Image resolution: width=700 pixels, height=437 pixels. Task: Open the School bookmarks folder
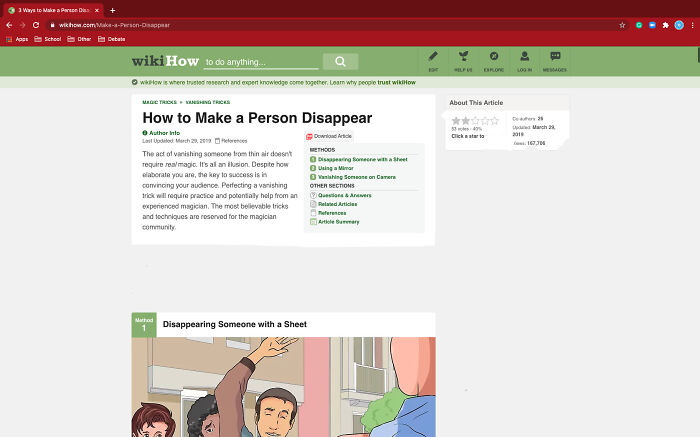click(x=48, y=39)
